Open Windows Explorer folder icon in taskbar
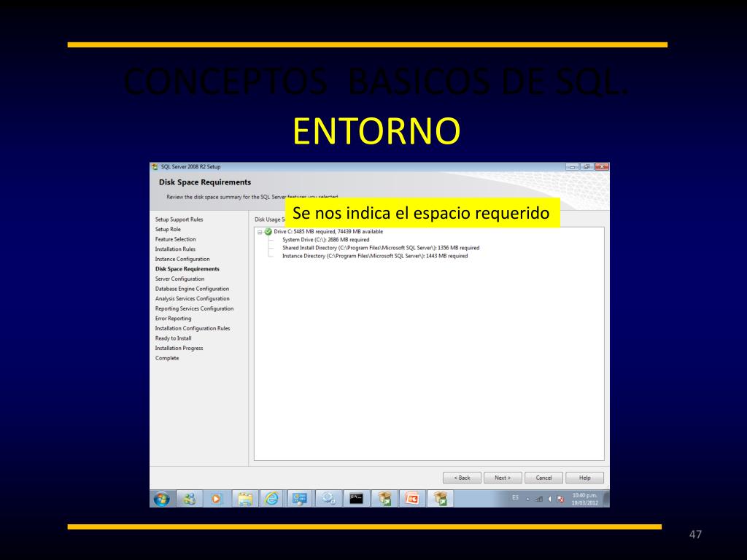The width and height of the screenshot is (747, 560). (245, 499)
